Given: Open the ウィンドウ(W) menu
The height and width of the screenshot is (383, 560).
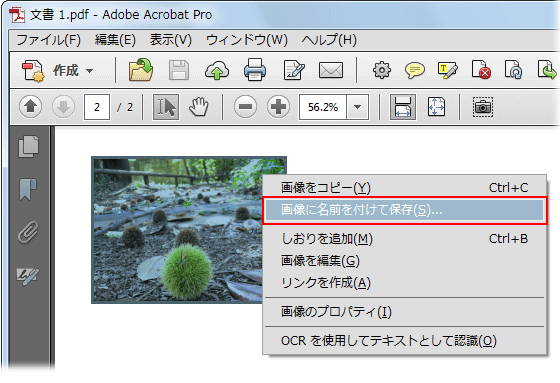Looking at the screenshot, I should 247,40.
